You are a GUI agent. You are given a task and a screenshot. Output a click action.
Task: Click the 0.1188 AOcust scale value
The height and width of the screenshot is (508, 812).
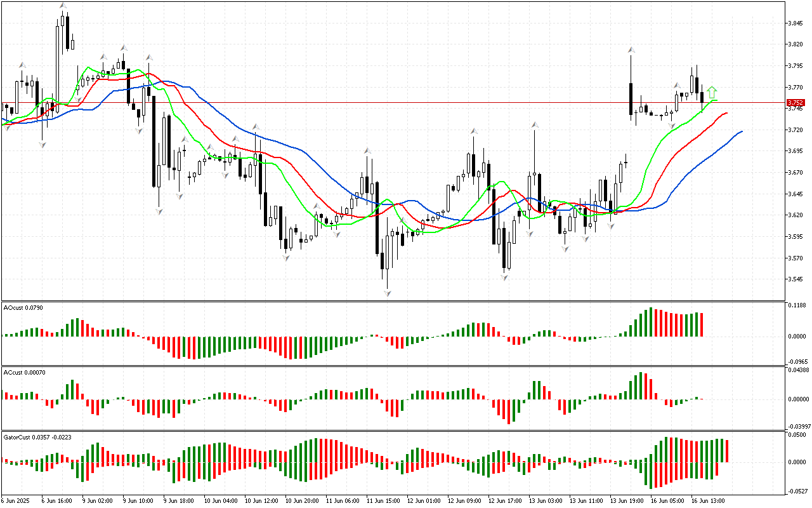[x=797, y=305]
